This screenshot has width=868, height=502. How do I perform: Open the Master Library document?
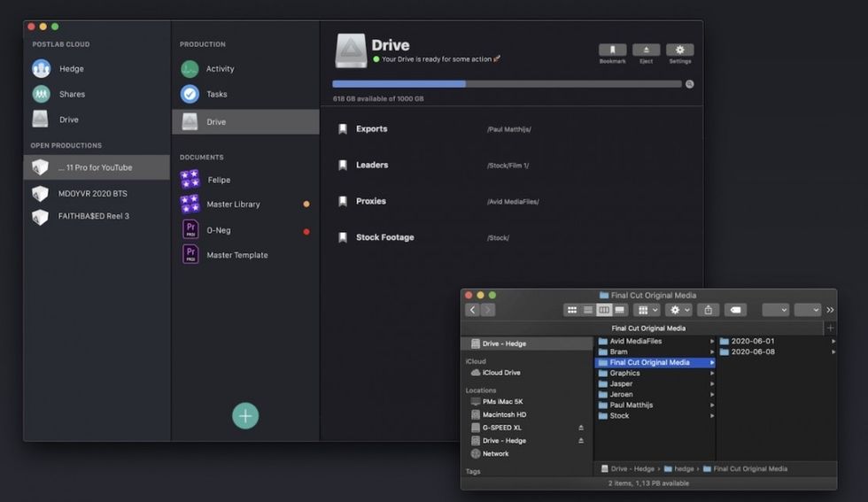tap(233, 205)
